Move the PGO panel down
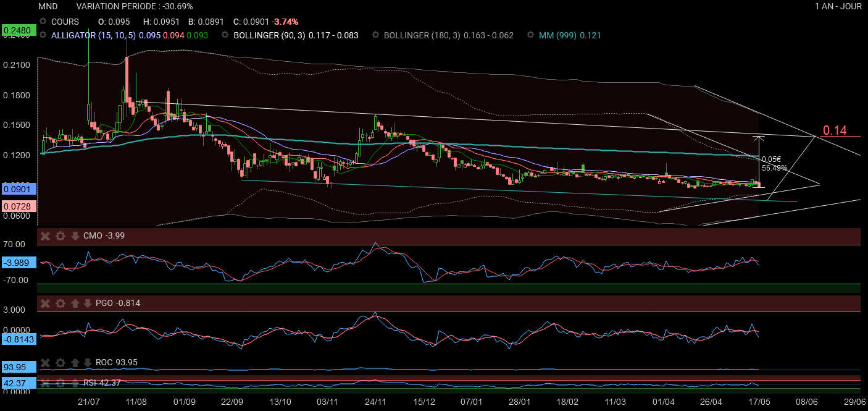The width and height of the screenshot is (868, 411). pos(87,303)
